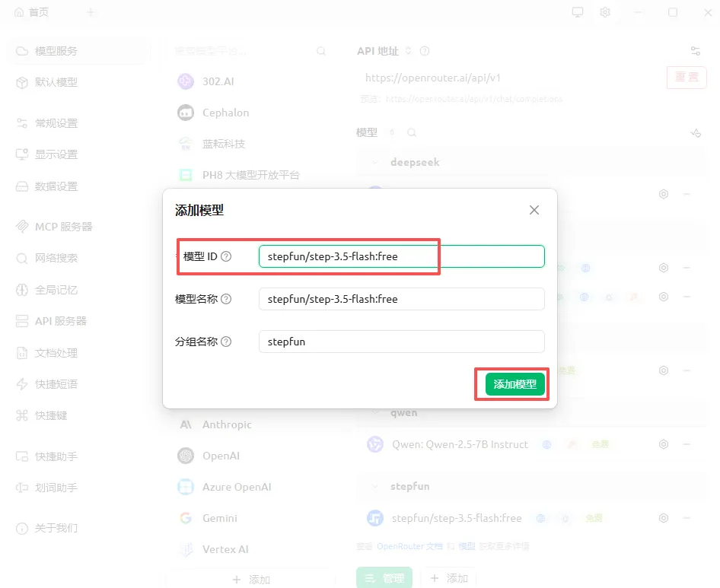Collapse the stepfun model group
The image size is (720, 588).
coord(375,487)
